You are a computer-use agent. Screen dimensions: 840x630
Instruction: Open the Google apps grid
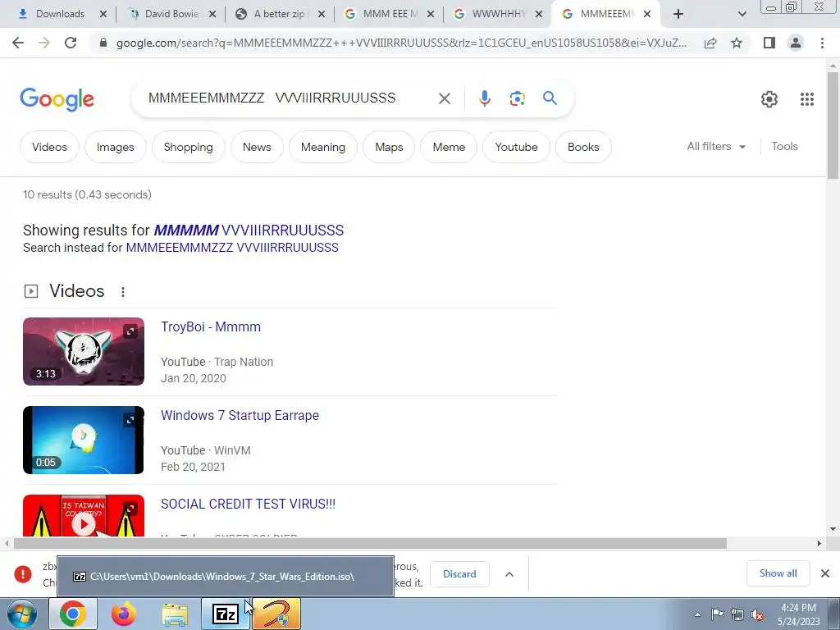click(x=807, y=99)
